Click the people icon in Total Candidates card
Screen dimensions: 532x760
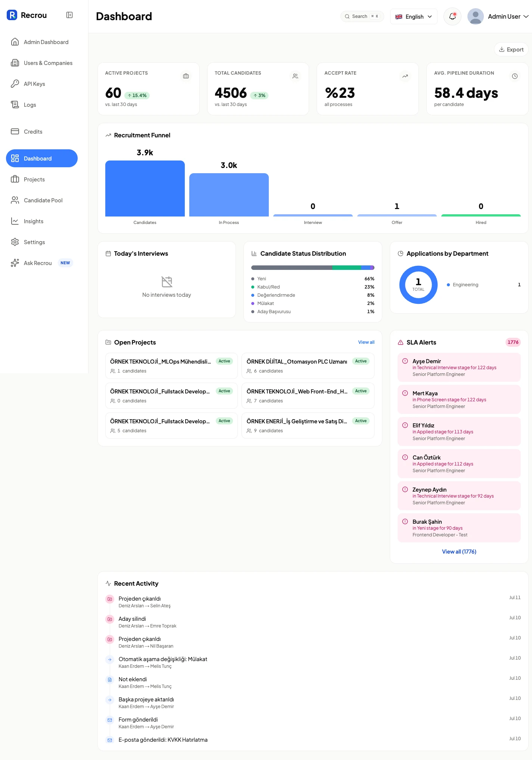[x=295, y=76]
